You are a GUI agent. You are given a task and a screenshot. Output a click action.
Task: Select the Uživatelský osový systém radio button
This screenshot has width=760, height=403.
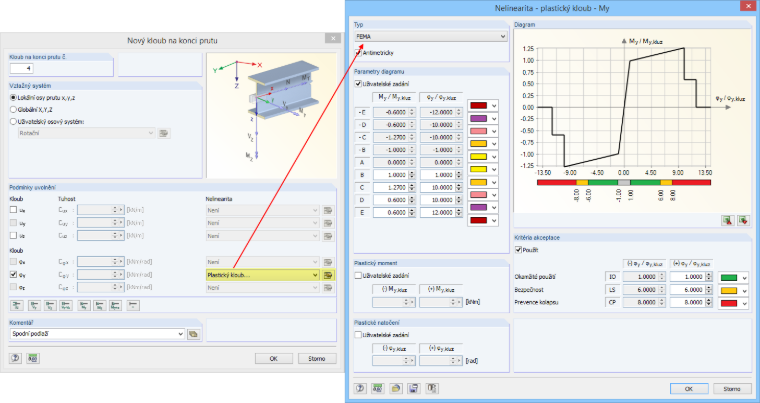pos(14,122)
